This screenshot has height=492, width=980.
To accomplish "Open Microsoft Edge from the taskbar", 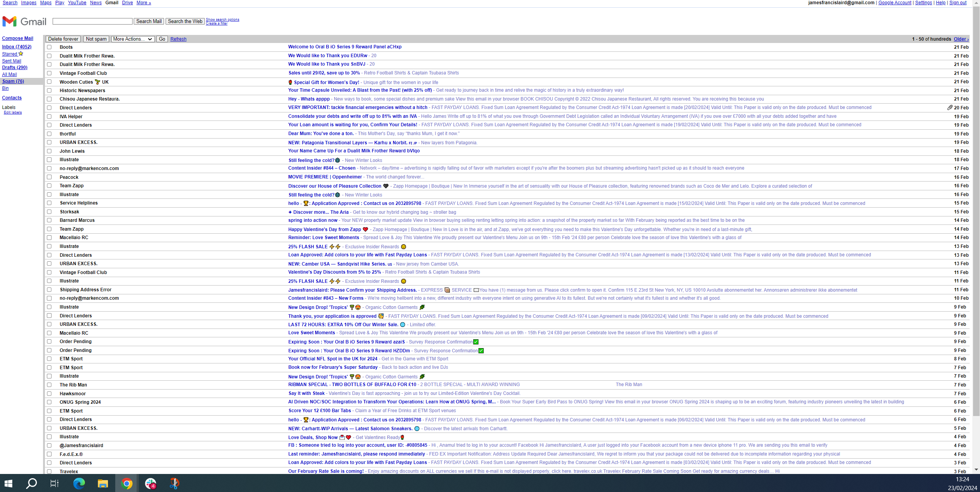I will 79,483.
